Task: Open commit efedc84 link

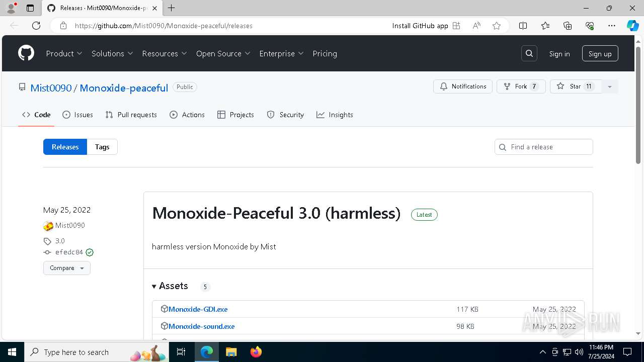Action: pyautogui.click(x=69, y=252)
